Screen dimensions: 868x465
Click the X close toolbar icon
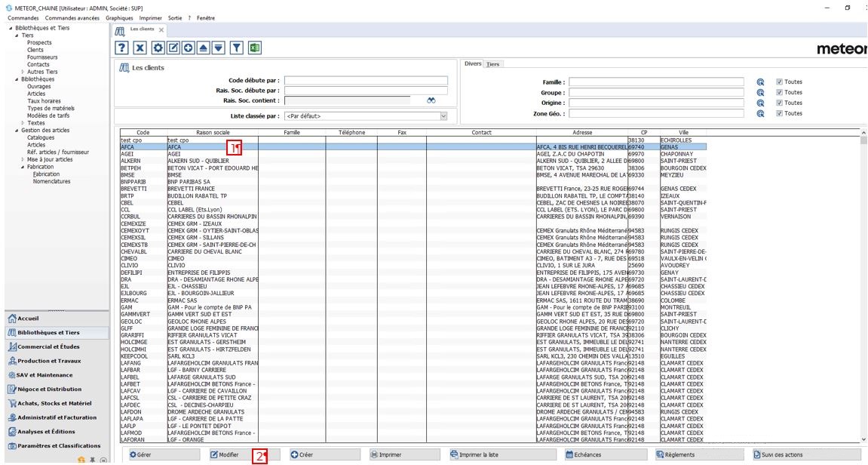point(140,48)
